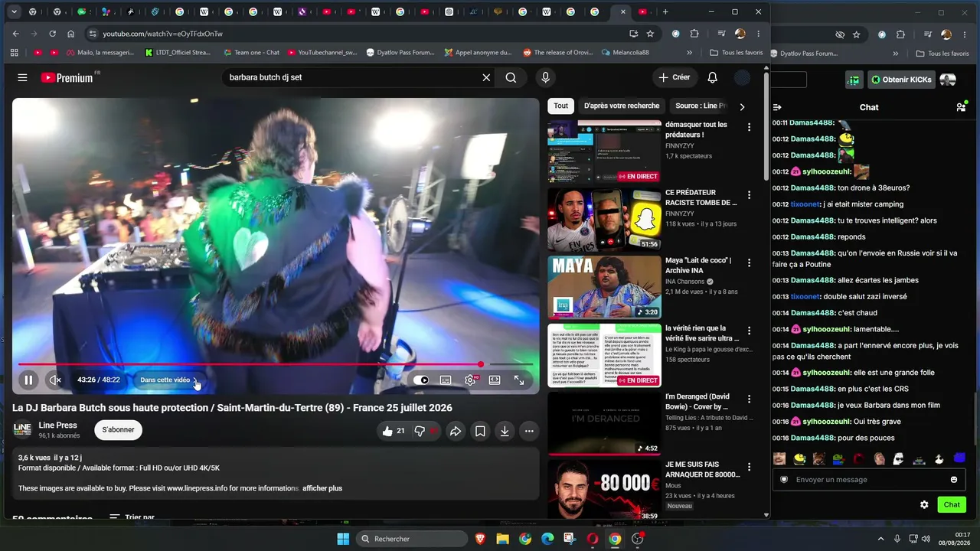Click the 'Envoyer un message' chat input
This screenshot has height=551, width=980.
[868, 480]
